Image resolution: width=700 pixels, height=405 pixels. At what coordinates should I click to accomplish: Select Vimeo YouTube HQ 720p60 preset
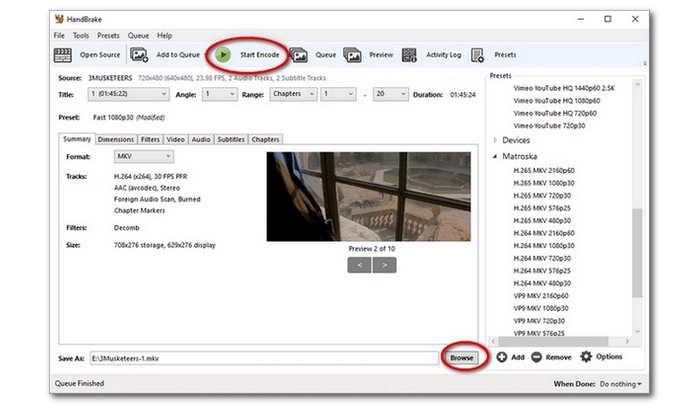555,113
